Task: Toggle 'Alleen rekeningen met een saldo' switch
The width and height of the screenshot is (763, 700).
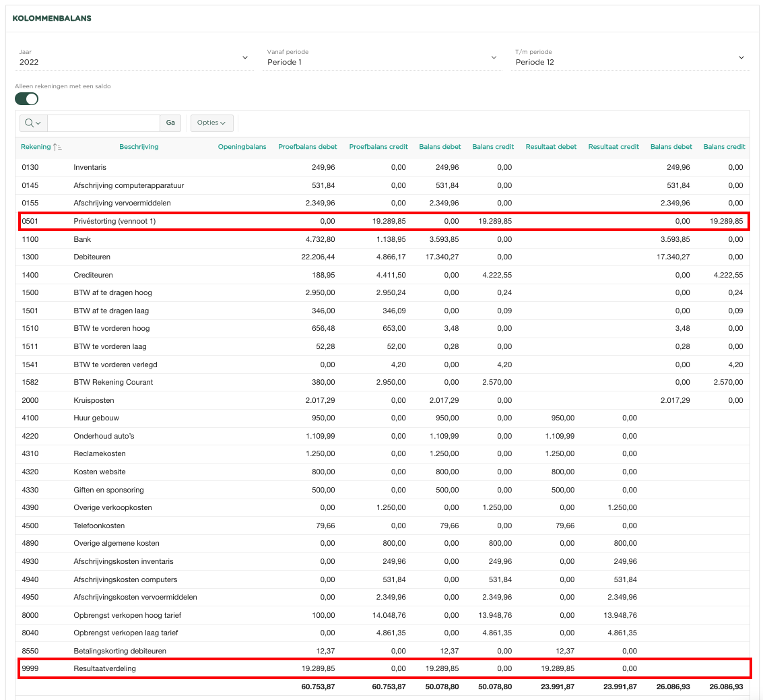Action: pyautogui.click(x=27, y=99)
